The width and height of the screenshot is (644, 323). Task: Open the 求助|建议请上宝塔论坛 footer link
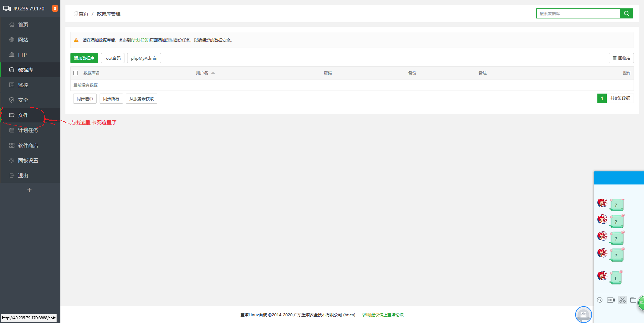(x=383, y=315)
